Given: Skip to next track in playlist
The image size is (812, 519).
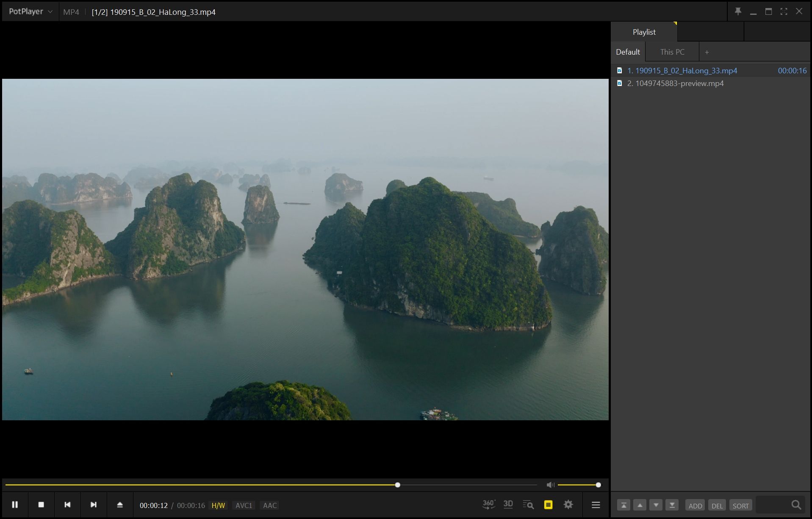Looking at the screenshot, I should (x=94, y=505).
